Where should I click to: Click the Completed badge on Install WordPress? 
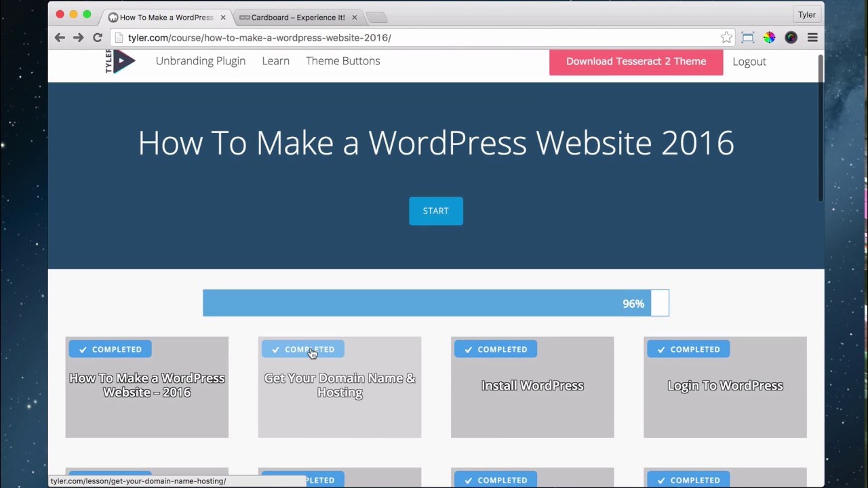click(x=496, y=349)
